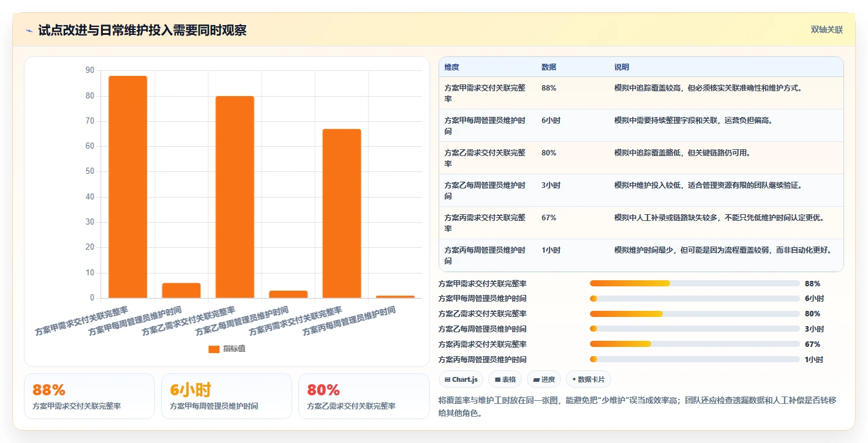Viewport: 868px width, 443px height.
Task: Click the 80% progress bar for 方案乙需求交付关联完整率
Action: pos(695,314)
